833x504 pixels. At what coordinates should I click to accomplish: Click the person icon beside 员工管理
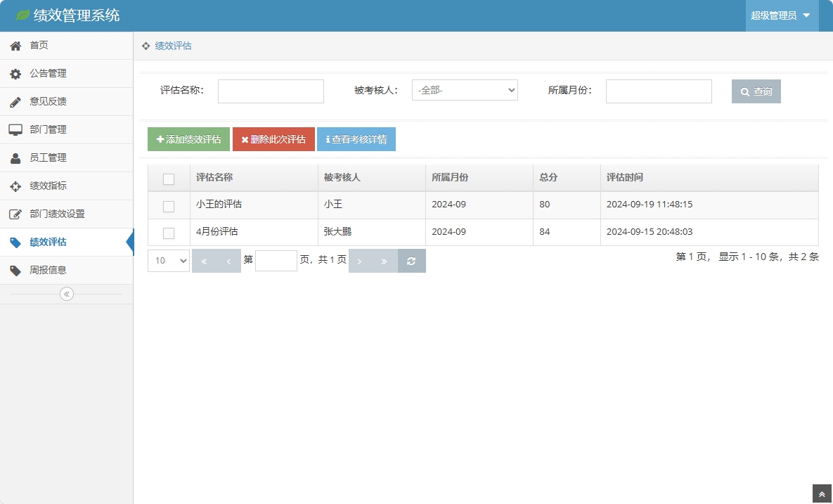coord(14,157)
